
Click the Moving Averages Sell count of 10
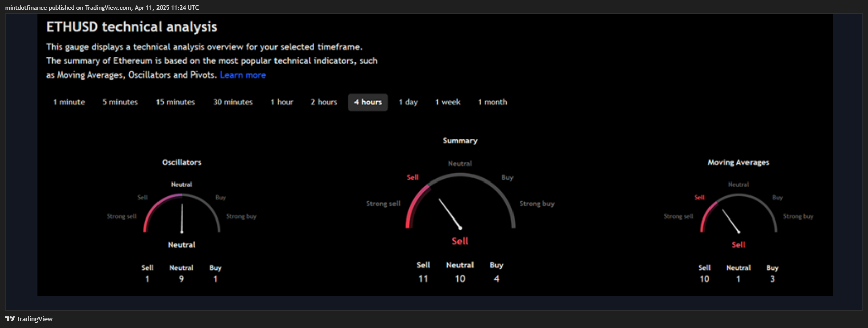click(704, 279)
